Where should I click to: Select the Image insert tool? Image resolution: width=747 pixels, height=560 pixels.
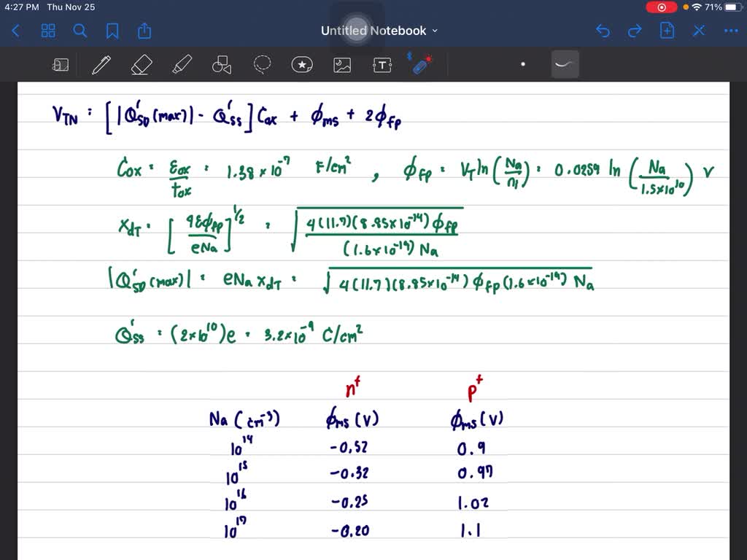click(342, 65)
